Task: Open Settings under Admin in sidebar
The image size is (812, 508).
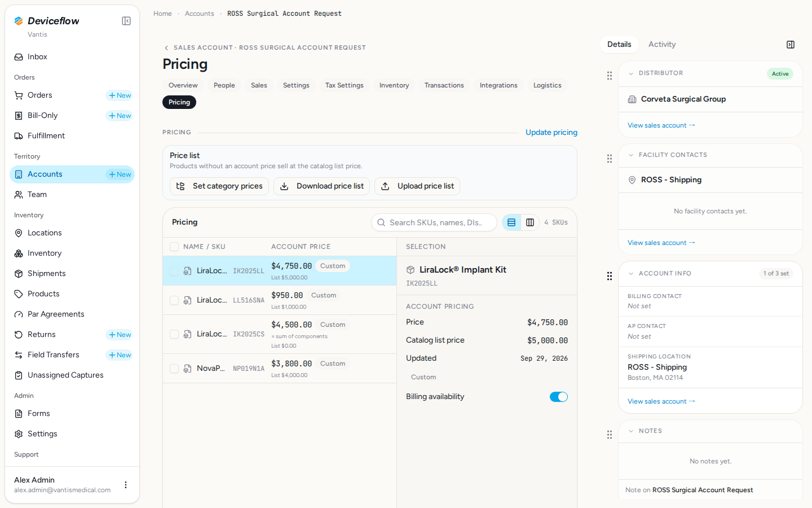Action: click(72, 433)
